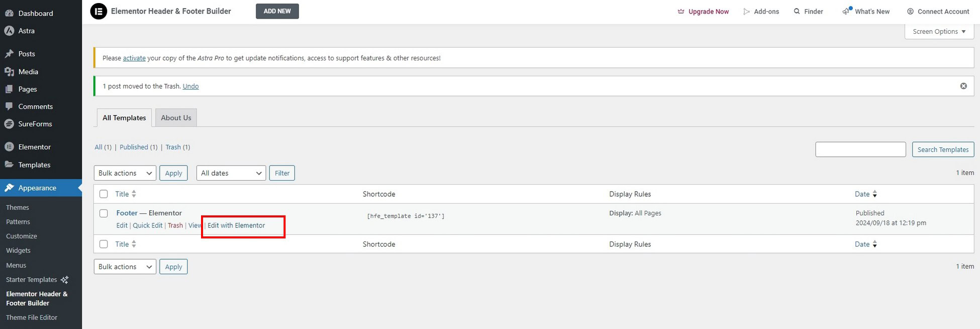
Task: Open Menus in Appearance submenu
Action: [16, 265]
